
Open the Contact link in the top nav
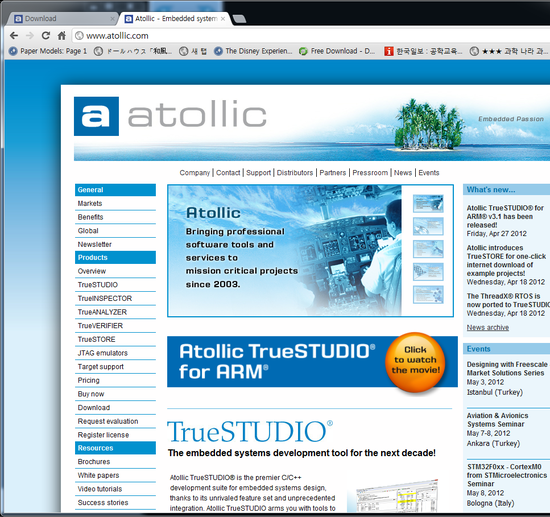(228, 173)
